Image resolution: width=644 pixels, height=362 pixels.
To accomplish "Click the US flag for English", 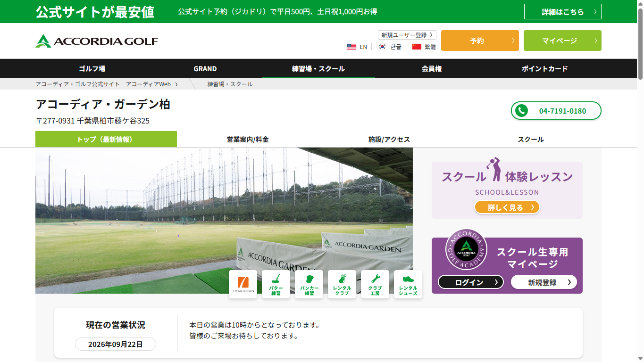I will (351, 47).
